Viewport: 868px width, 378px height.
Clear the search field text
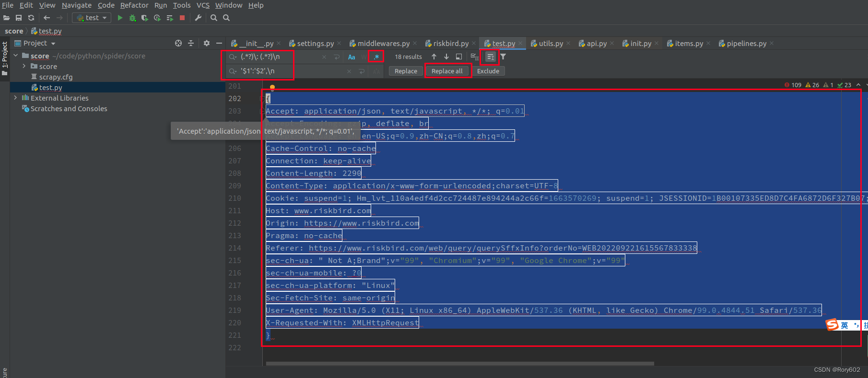[x=324, y=57]
